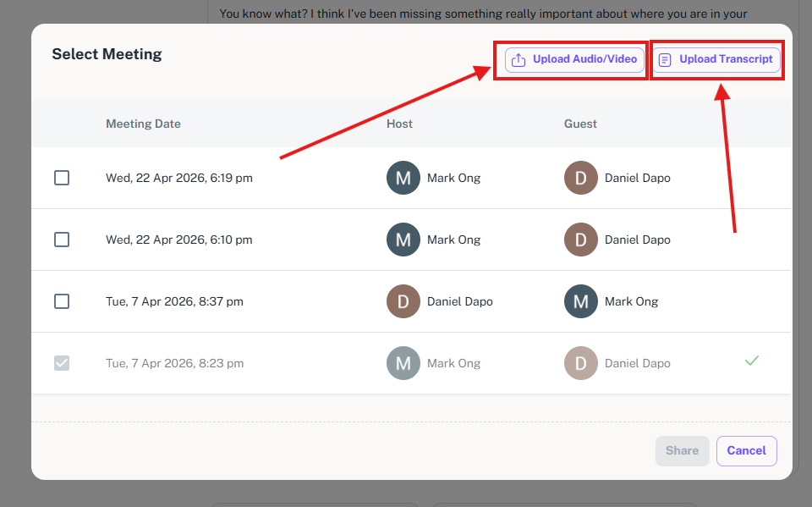The width and height of the screenshot is (812, 507).
Task: Cancel the Select Meeting dialog
Action: coord(746,451)
